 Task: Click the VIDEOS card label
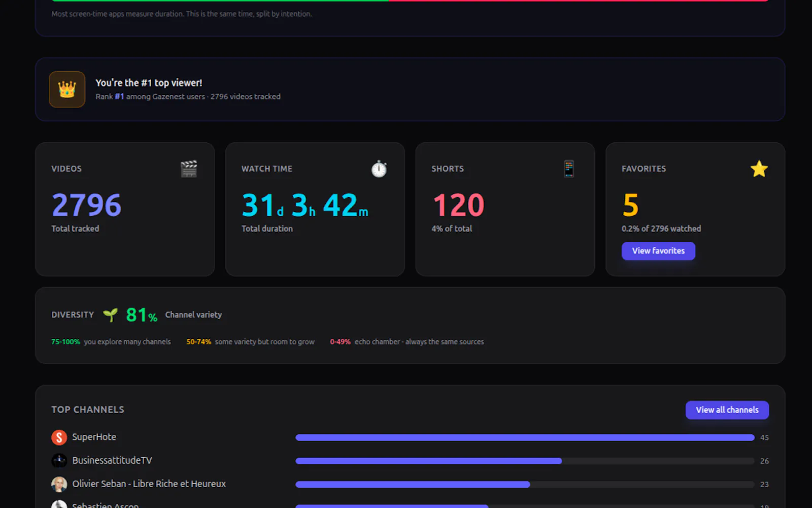(x=66, y=169)
